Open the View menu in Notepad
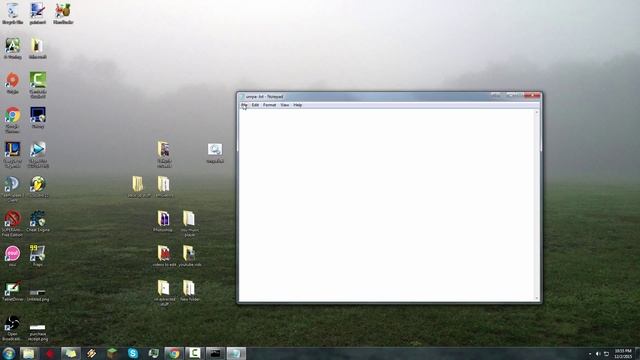640x360 pixels. [x=285, y=105]
